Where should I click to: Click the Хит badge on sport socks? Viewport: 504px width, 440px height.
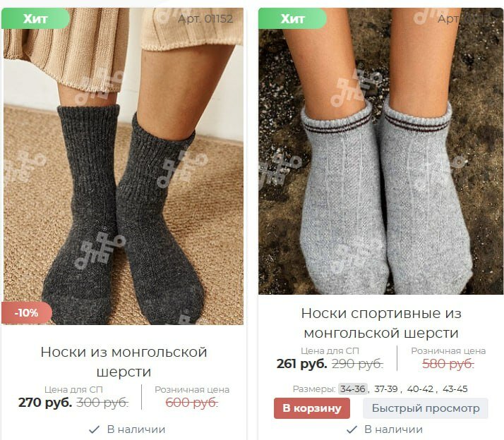[292, 18]
